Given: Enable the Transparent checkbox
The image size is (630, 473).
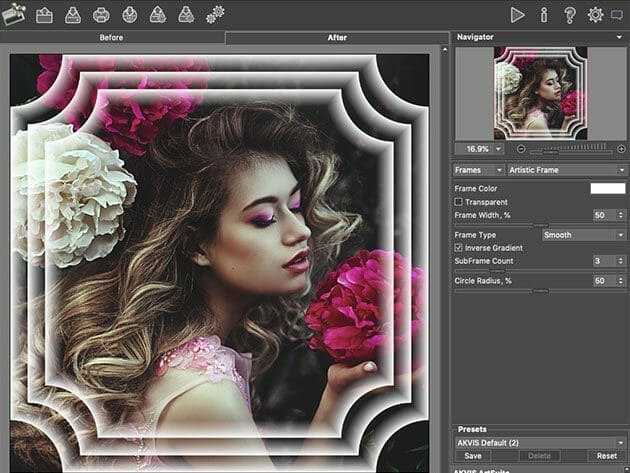Looking at the screenshot, I should (x=459, y=202).
